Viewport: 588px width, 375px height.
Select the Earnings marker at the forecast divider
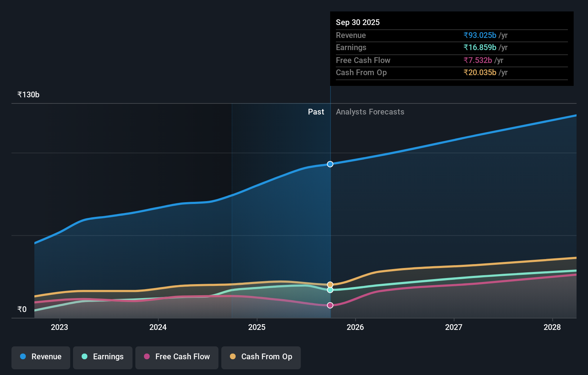click(330, 290)
